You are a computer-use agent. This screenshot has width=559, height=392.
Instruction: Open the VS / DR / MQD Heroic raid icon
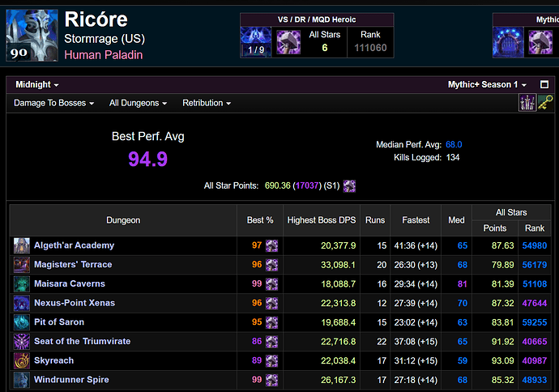[x=256, y=42]
